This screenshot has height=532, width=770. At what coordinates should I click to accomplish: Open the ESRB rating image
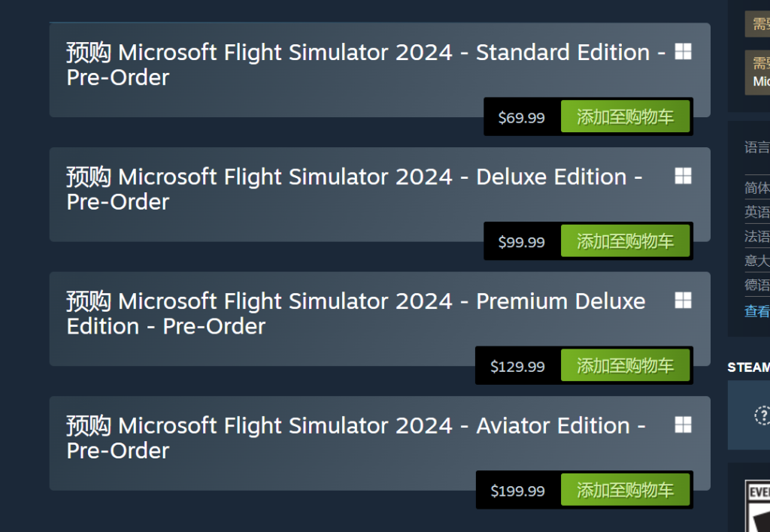tap(758, 506)
